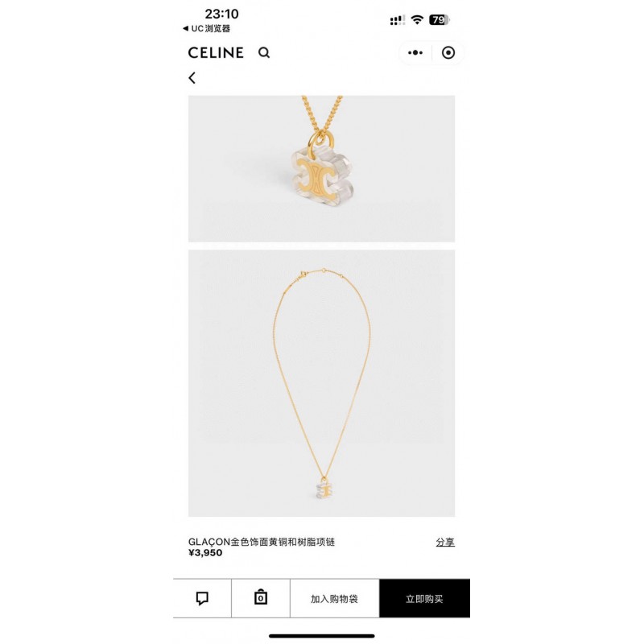This screenshot has height=644, width=644.
Task: Tap the cellular signal bars icon
Action: pyautogui.click(x=397, y=20)
